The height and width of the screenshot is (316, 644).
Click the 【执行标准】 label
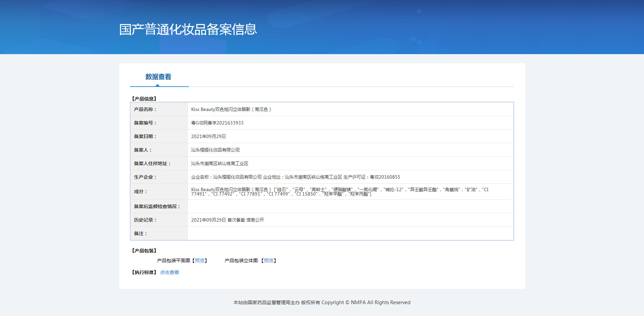click(x=144, y=272)
